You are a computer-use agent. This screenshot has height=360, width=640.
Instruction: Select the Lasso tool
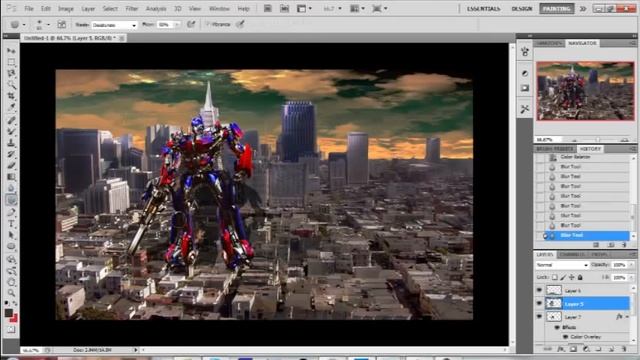point(11,73)
